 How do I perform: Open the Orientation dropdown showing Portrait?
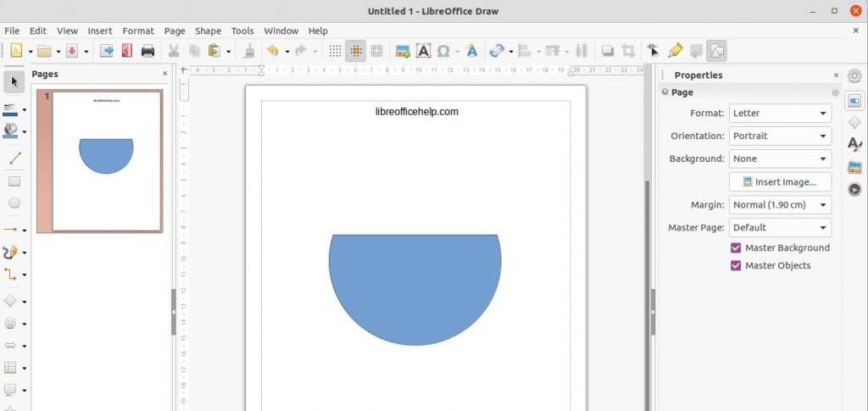click(x=780, y=136)
